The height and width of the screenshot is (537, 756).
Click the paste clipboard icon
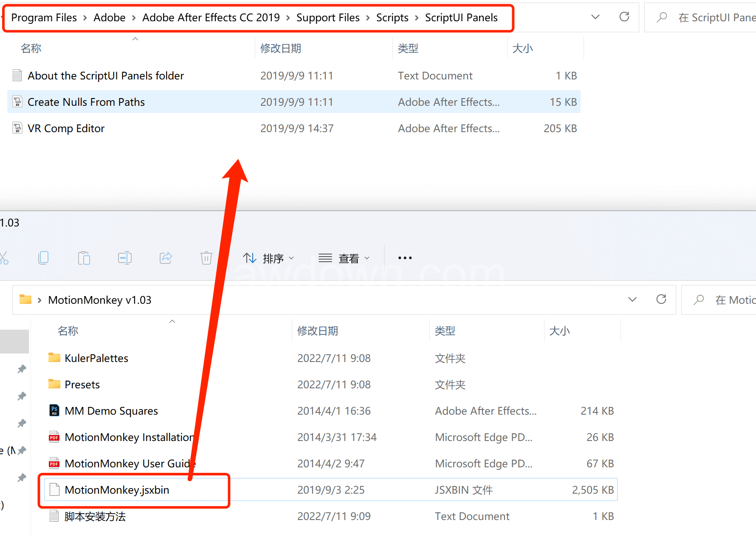pos(84,258)
